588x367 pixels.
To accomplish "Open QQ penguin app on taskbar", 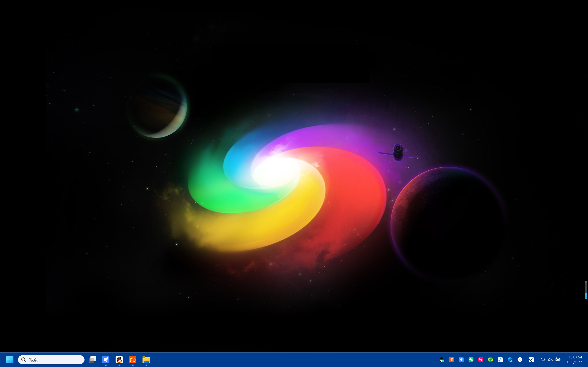I will 119,359.
